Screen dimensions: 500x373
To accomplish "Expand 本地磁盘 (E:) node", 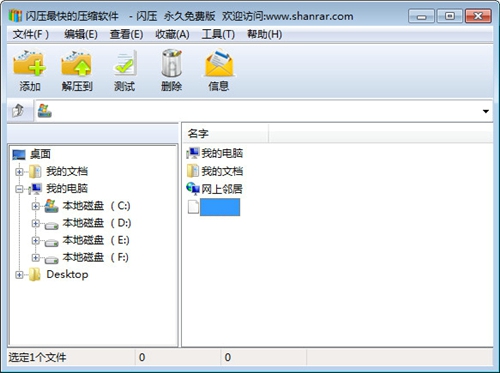I will [36, 240].
